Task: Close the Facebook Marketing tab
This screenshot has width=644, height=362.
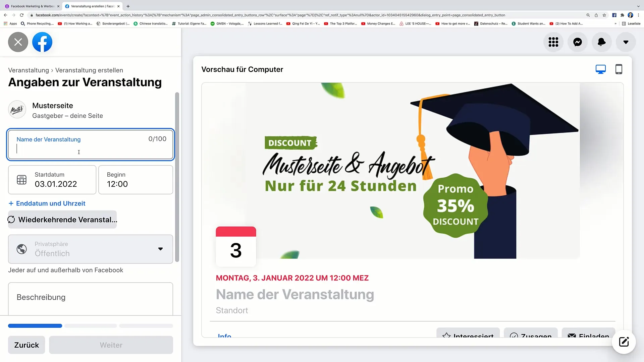Action: point(58,6)
